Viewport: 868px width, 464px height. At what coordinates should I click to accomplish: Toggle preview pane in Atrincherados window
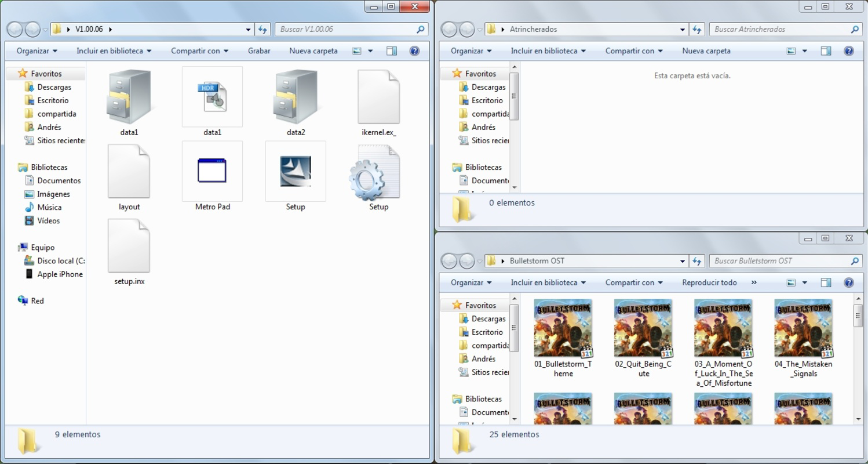pos(826,51)
